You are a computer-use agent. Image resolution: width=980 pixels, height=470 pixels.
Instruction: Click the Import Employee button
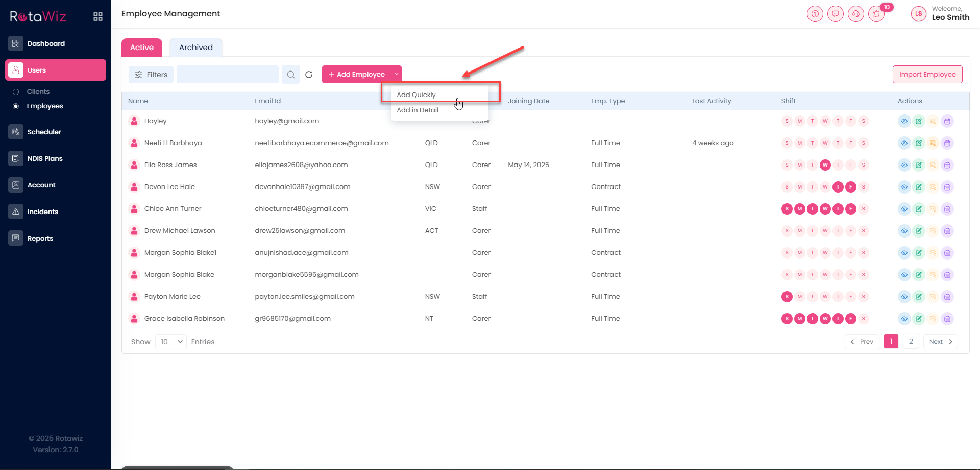tap(927, 74)
